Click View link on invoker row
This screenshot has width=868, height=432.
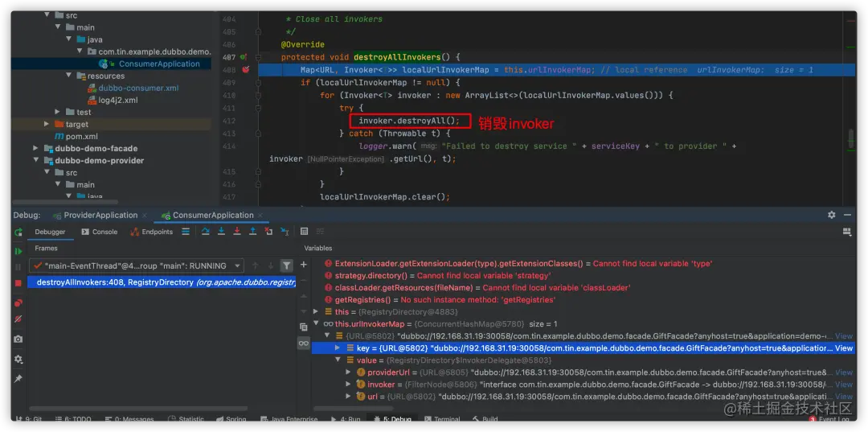tap(844, 385)
